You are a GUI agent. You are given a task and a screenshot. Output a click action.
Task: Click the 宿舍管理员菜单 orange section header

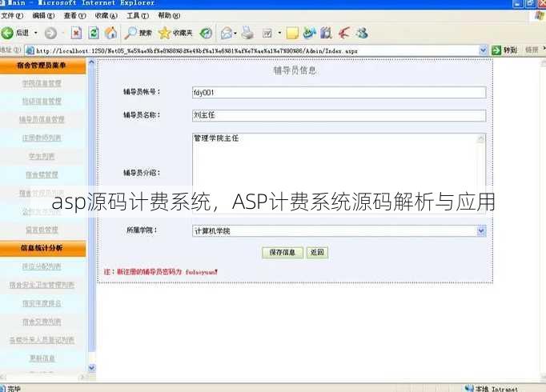click(x=42, y=66)
